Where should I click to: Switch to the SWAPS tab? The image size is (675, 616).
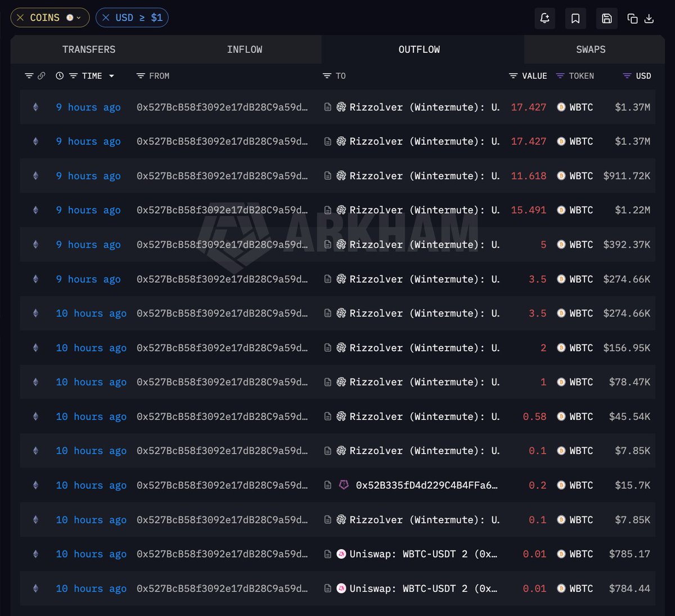pyautogui.click(x=591, y=49)
